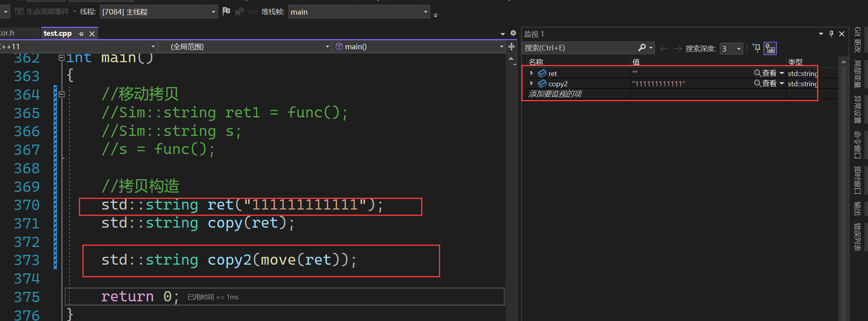Collapse the comment block fold at line 364
This screenshot has width=868, height=321.
click(x=62, y=94)
